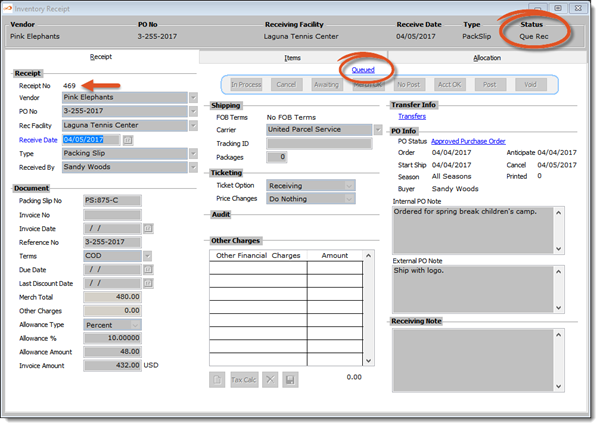Expand the PO No dropdown
600x427 pixels.
click(194, 111)
